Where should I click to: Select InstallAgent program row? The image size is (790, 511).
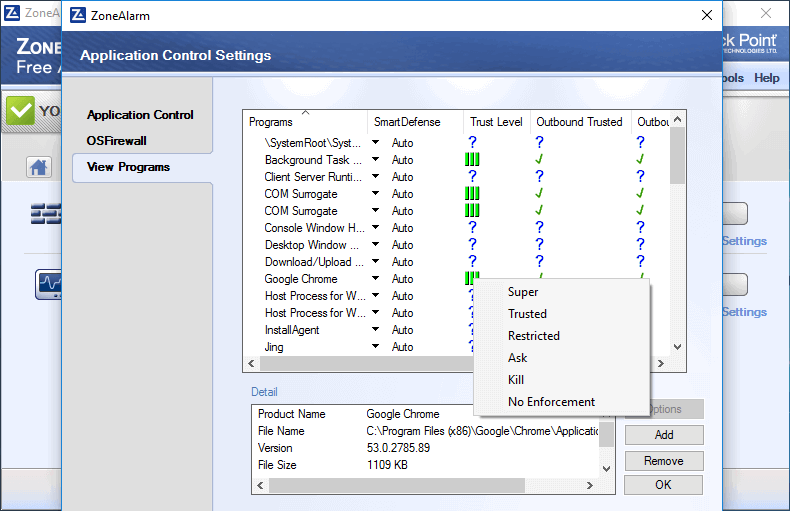tap(292, 330)
